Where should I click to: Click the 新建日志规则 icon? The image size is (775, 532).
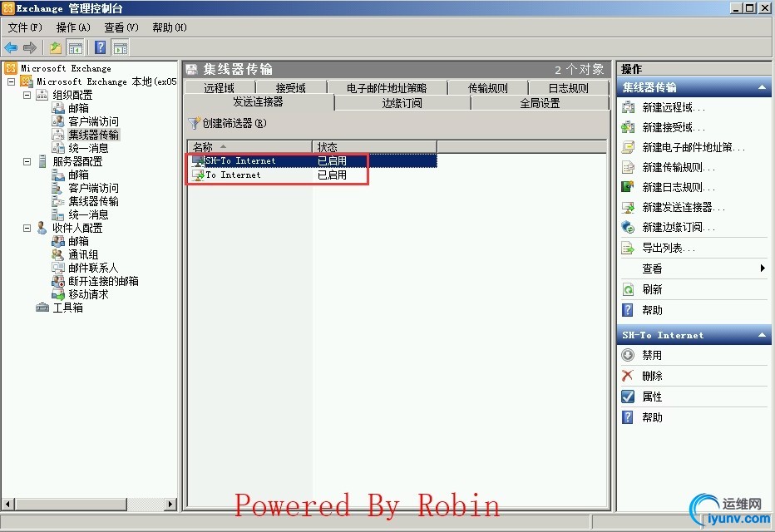click(x=628, y=187)
